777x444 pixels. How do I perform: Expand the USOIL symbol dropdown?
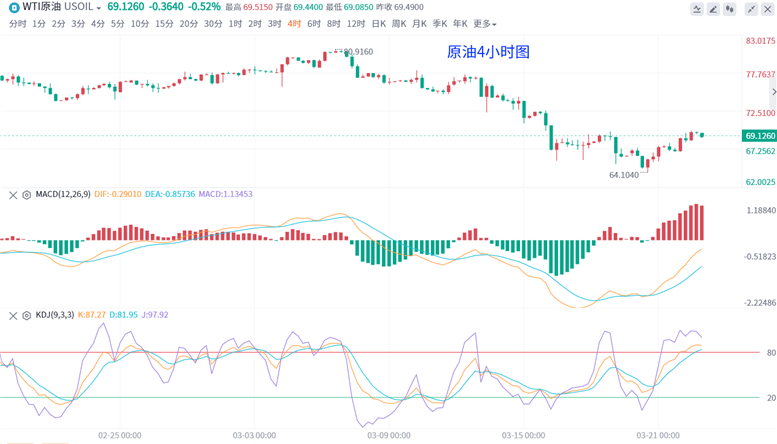pos(98,8)
